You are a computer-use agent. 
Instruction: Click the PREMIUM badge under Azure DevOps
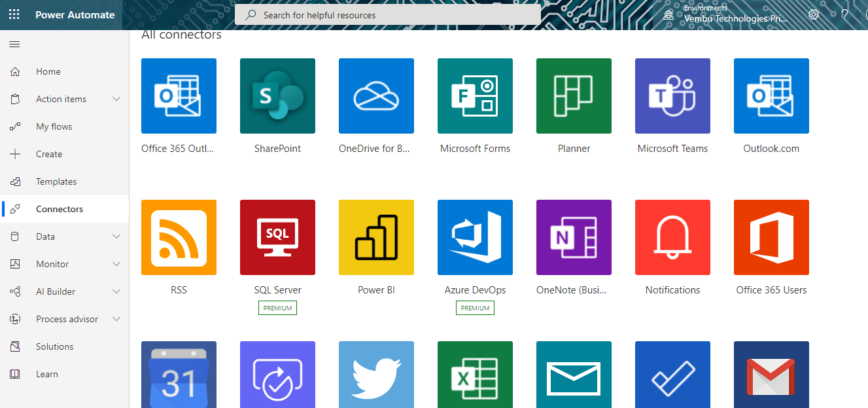coord(475,308)
